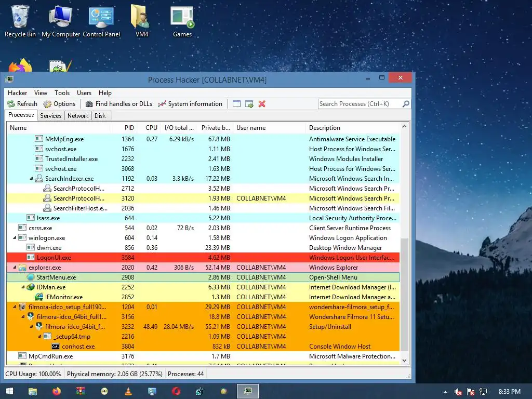Open the Users menu
Image resolution: width=532 pixels, height=399 pixels.
tap(84, 93)
